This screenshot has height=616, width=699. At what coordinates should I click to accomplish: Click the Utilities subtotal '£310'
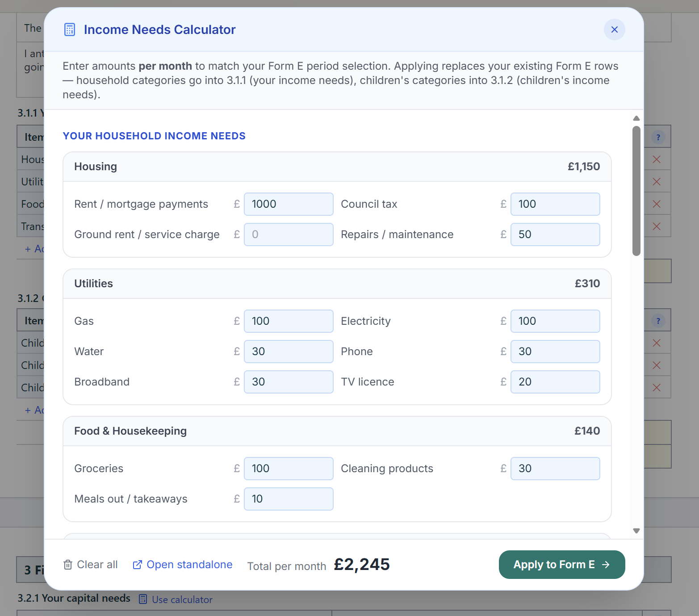point(587,284)
